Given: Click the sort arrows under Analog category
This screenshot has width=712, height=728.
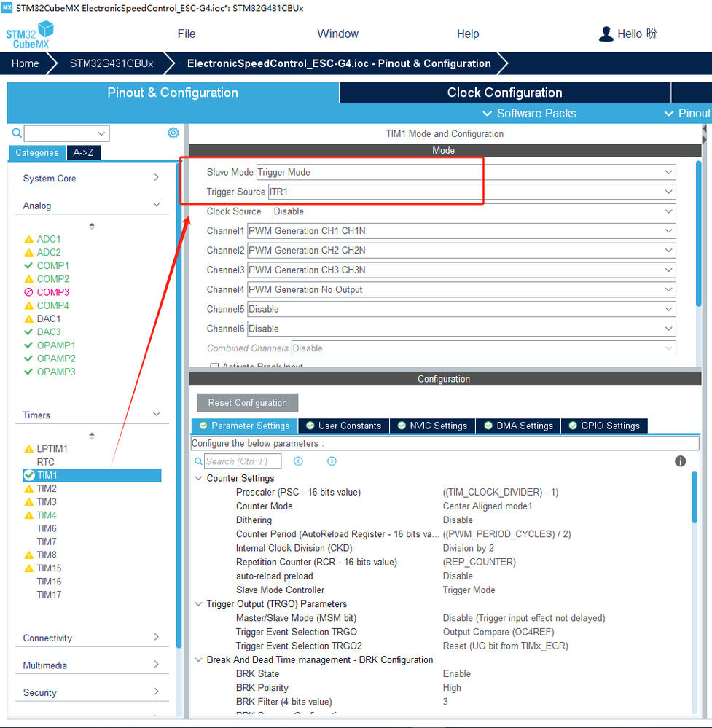Looking at the screenshot, I should [92, 226].
